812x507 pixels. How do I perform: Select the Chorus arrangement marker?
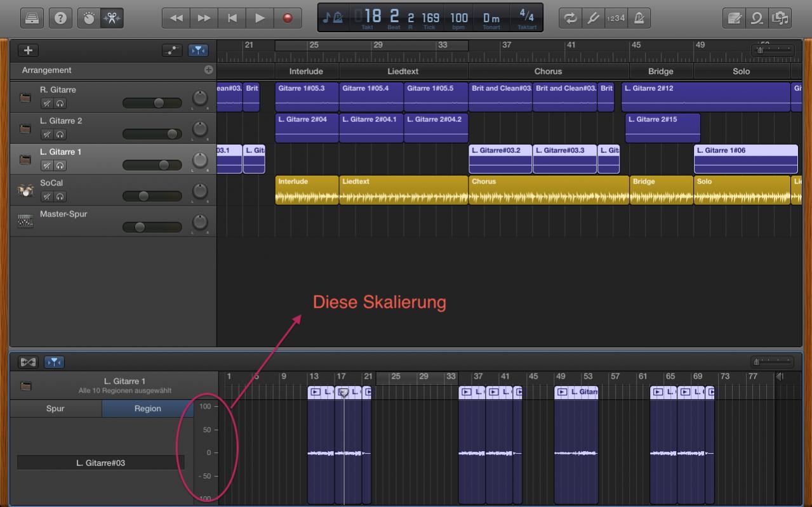(x=549, y=71)
